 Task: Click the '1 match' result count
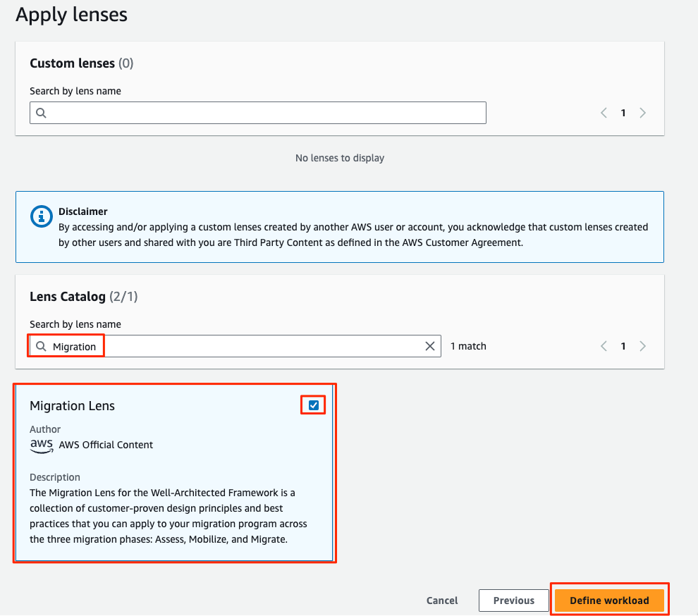pyautogui.click(x=468, y=346)
